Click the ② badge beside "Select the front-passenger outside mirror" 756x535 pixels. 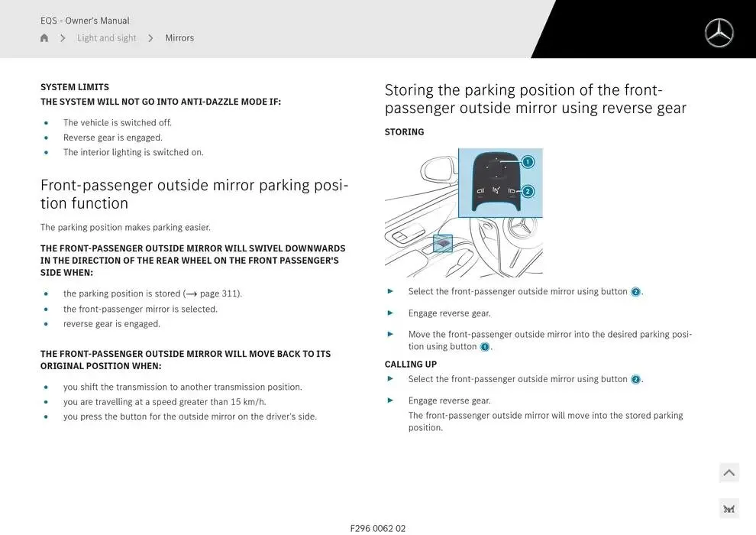pos(635,291)
